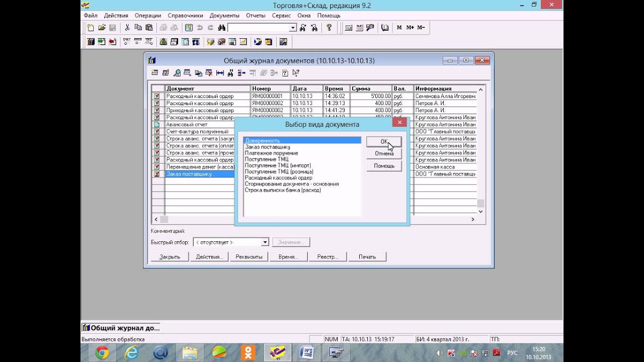Expand the Быстрый отбор dropdown
This screenshot has height=362, width=644.
coord(265,242)
